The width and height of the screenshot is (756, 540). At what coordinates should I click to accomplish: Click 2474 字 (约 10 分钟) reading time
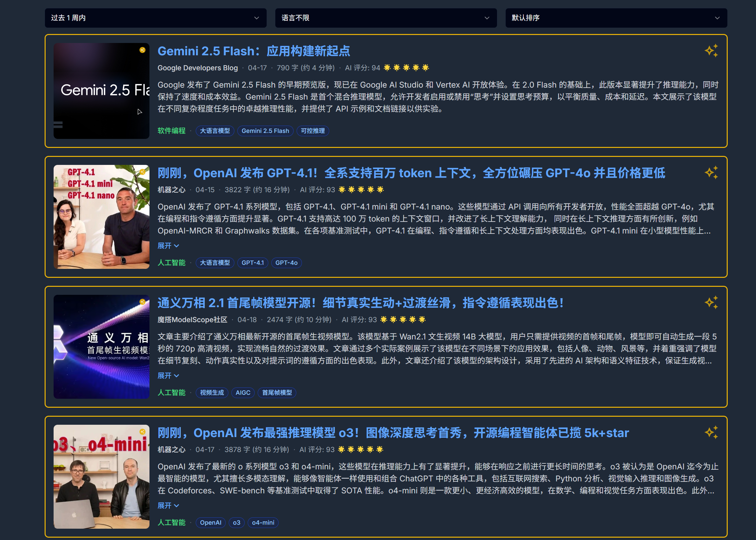click(299, 320)
